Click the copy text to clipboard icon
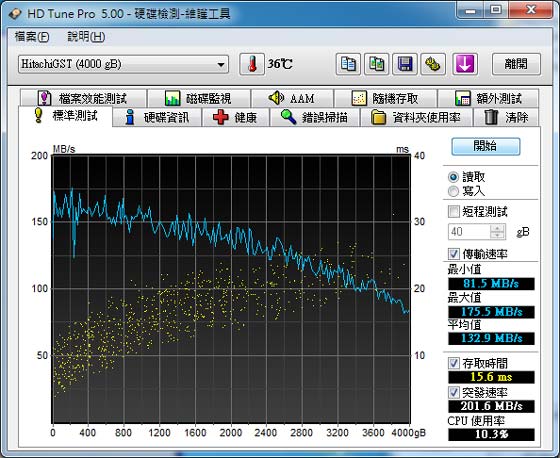 pos(348,64)
